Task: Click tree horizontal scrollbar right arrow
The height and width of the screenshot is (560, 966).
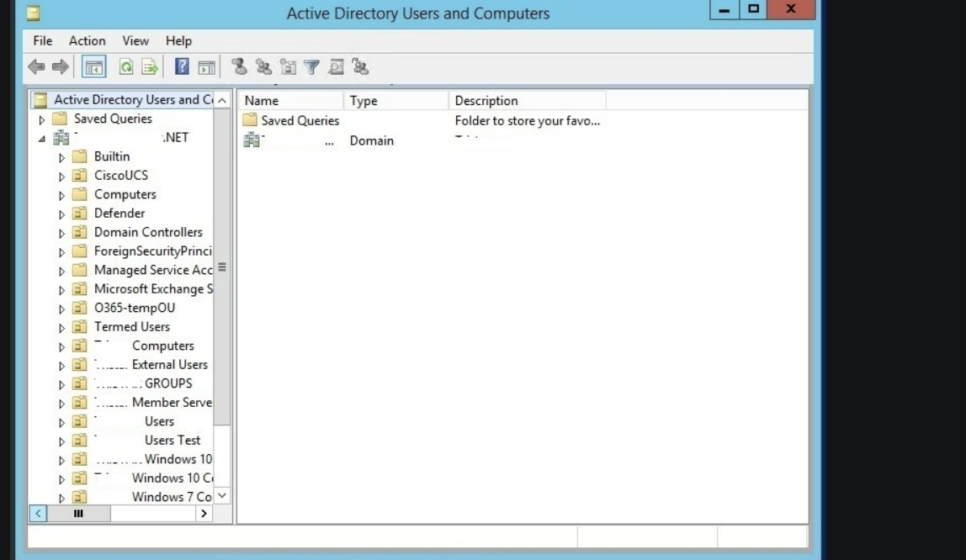Action: click(204, 513)
